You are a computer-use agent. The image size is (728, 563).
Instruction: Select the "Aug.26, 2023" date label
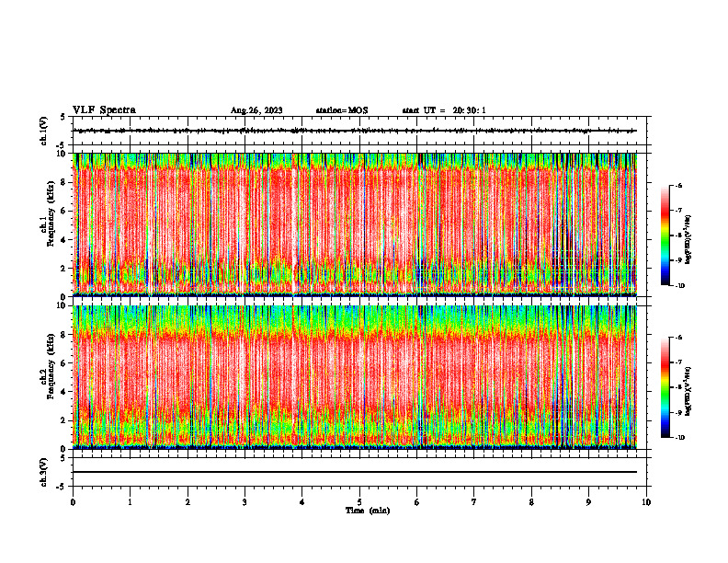coord(256,110)
